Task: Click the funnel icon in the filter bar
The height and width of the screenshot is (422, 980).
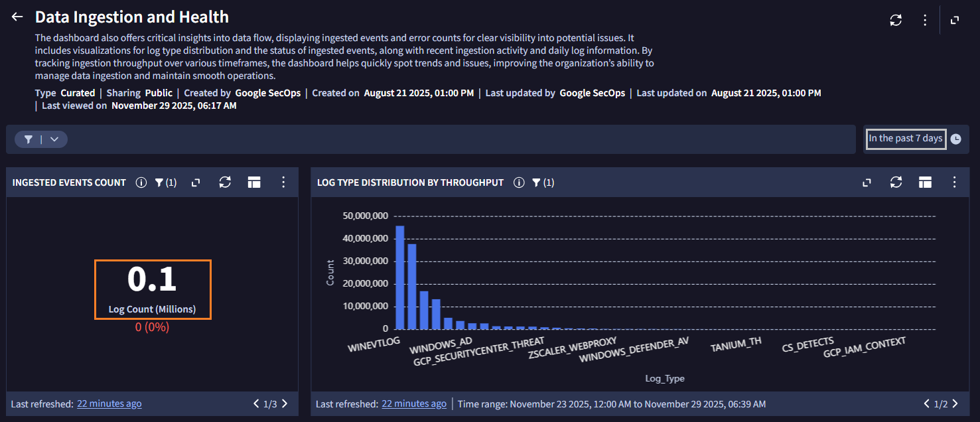Action: (x=29, y=139)
